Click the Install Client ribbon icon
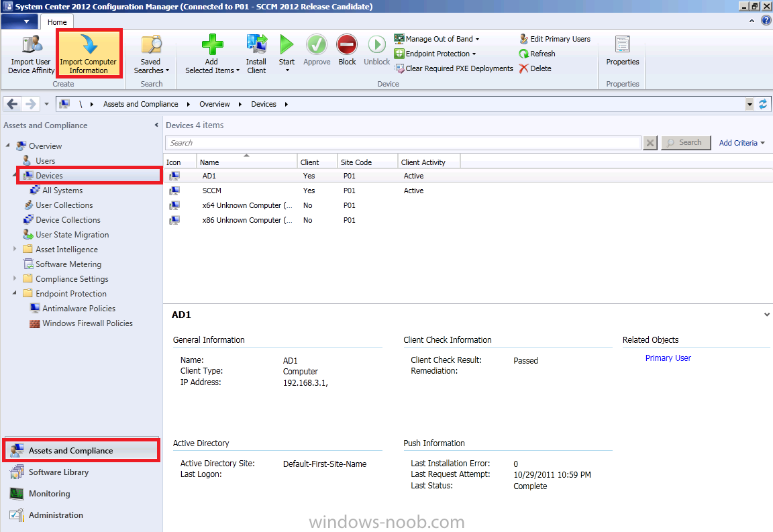The width and height of the screenshot is (773, 532). coord(256,44)
